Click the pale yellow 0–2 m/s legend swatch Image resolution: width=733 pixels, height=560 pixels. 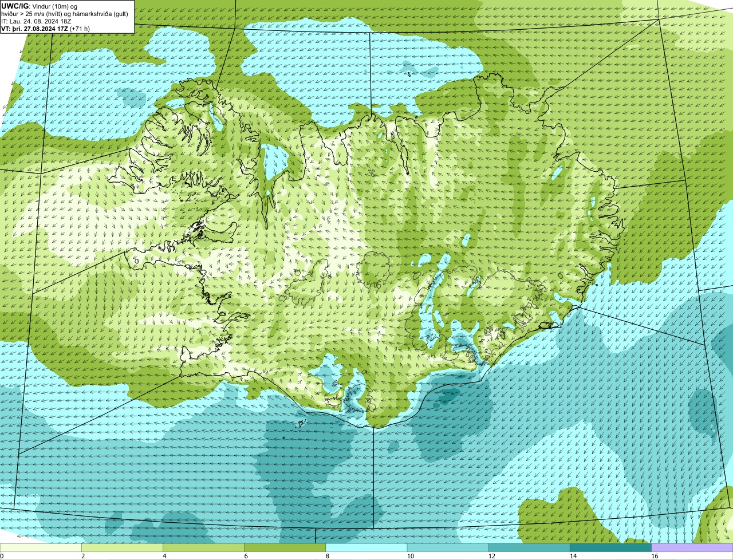(x=41, y=547)
